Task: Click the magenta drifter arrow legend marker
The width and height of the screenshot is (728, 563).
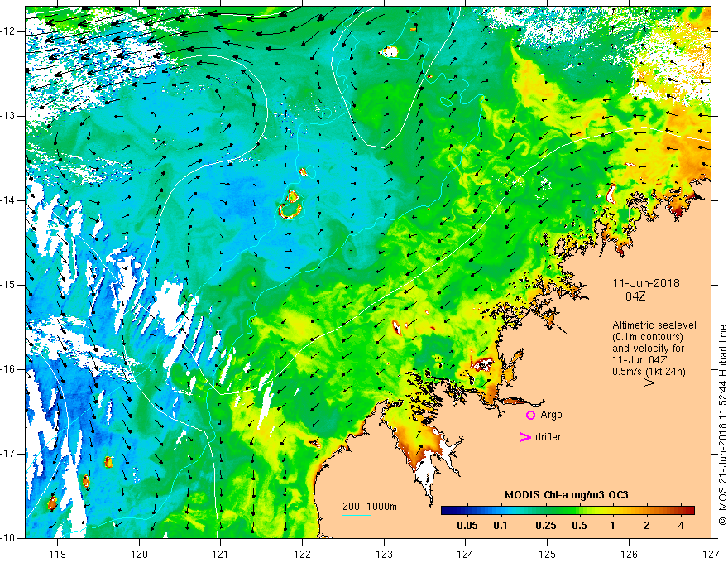Action: pos(525,437)
